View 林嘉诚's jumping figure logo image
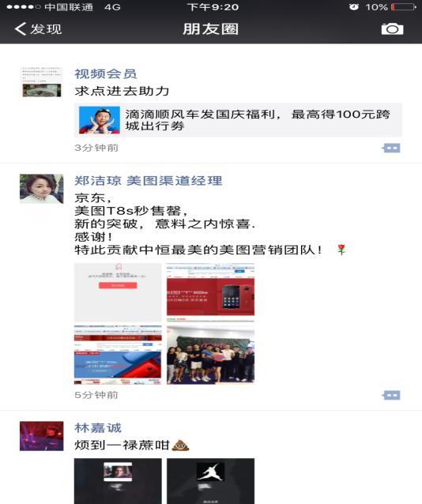This screenshot has height=504, width=422. click(210, 481)
